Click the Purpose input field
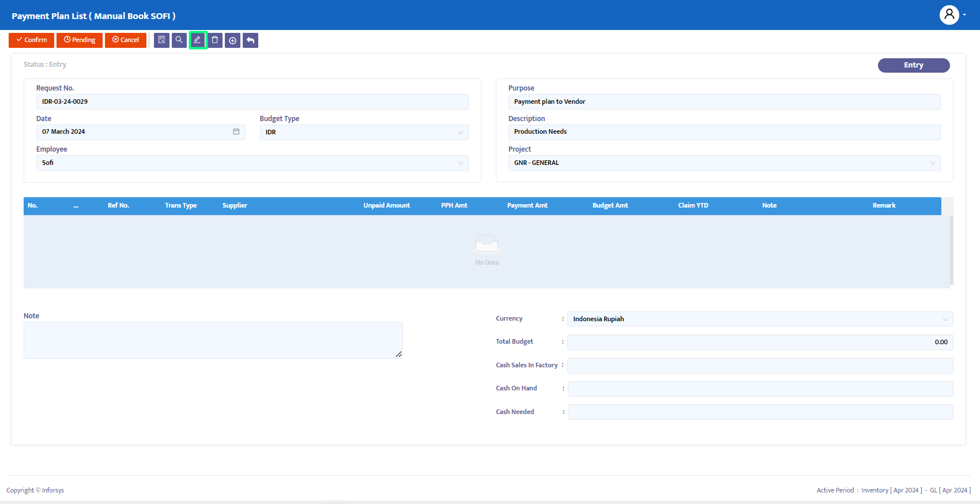The height and width of the screenshot is (504, 980). (724, 101)
